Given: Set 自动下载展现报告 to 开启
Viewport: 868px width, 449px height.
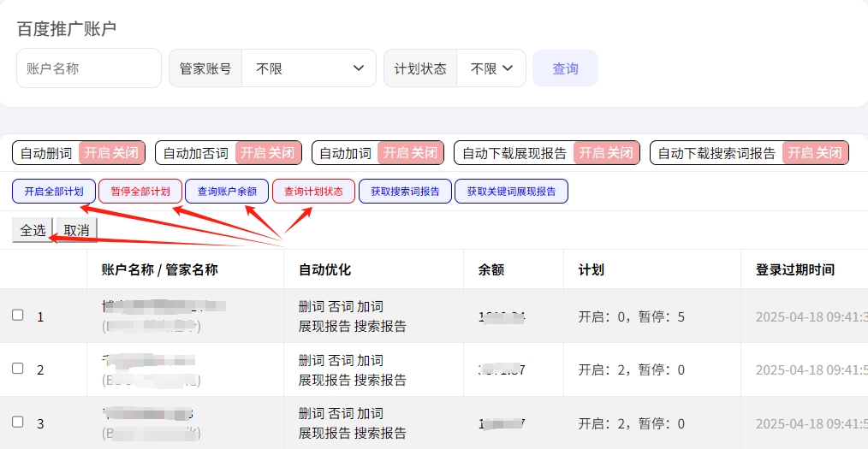Looking at the screenshot, I should (x=592, y=152).
